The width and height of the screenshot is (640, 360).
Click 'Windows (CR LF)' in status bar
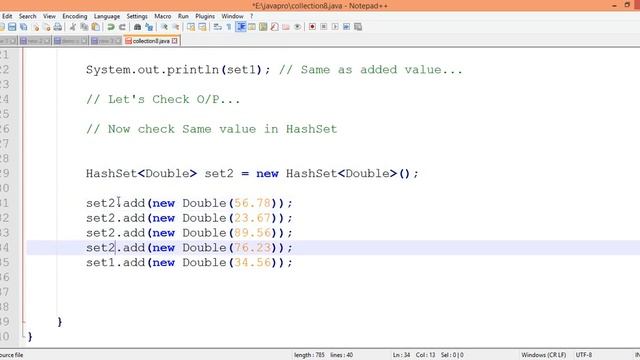(544, 355)
